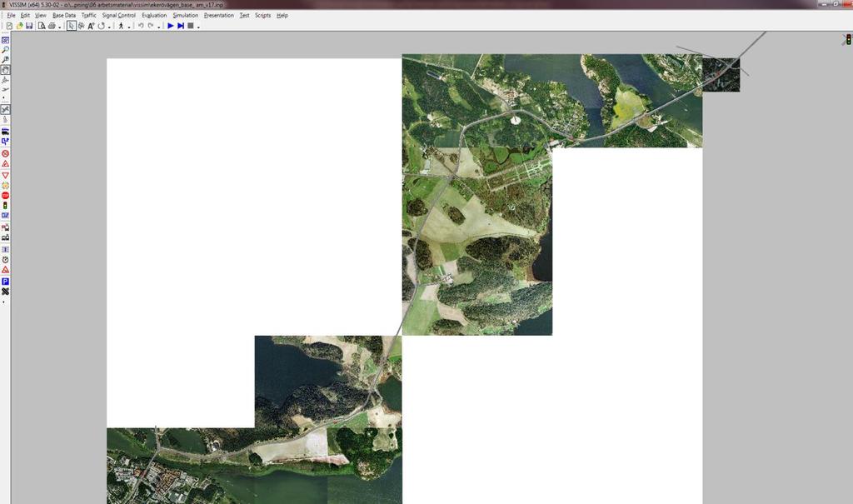Start continuous simulation with play button

[170, 26]
